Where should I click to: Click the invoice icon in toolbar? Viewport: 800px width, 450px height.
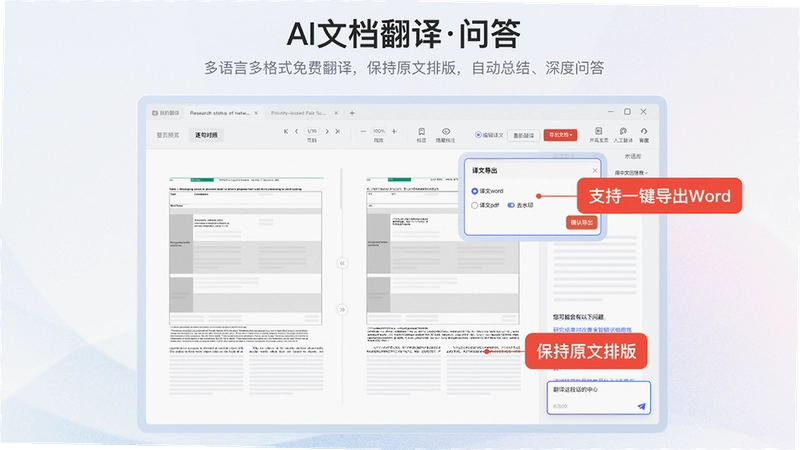point(598,132)
